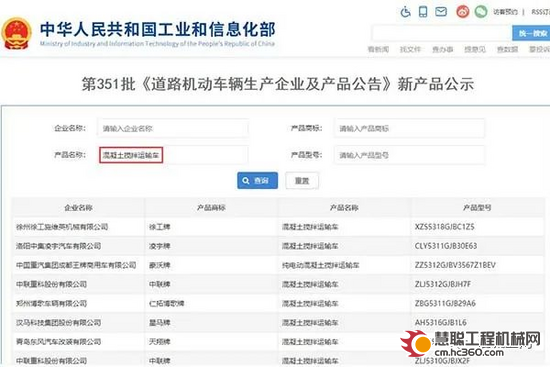The height and width of the screenshot is (367, 550).
Task: Select company 徐州徐工施维英机械有限公司
Action: pyautogui.click(x=62, y=227)
